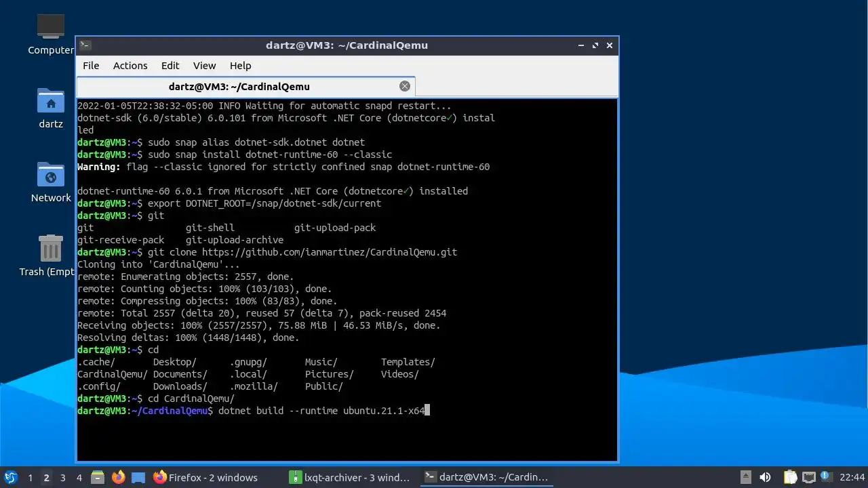Open the Edit menu in the terminal
This screenshot has height=488, width=868.
pyautogui.click(x=170, y=66)
